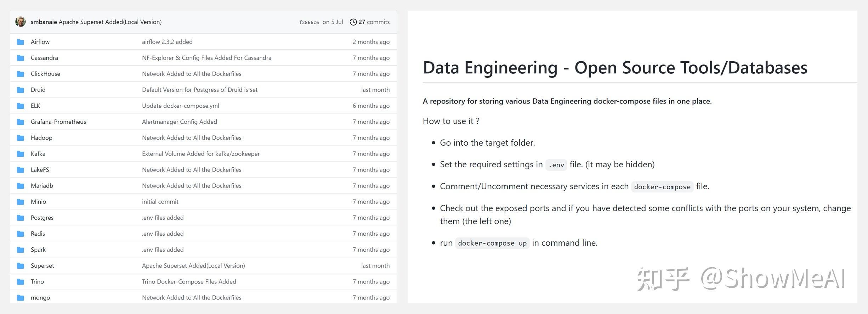Open commit hash f2866c6
The image size is (868, 314).
coord(309,22)
